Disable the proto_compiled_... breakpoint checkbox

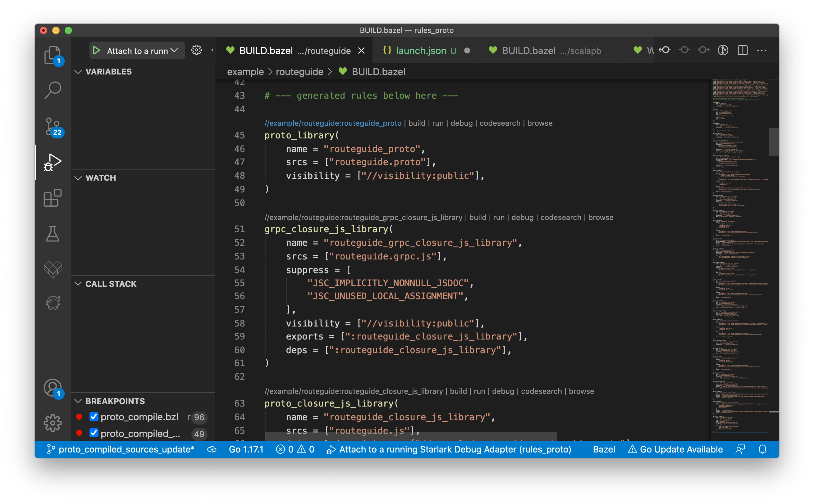(x=94, y=433)
